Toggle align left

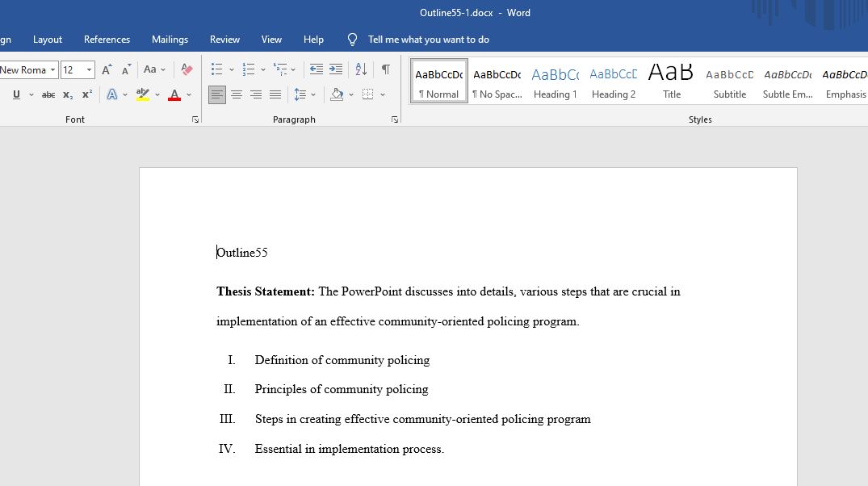217,94
